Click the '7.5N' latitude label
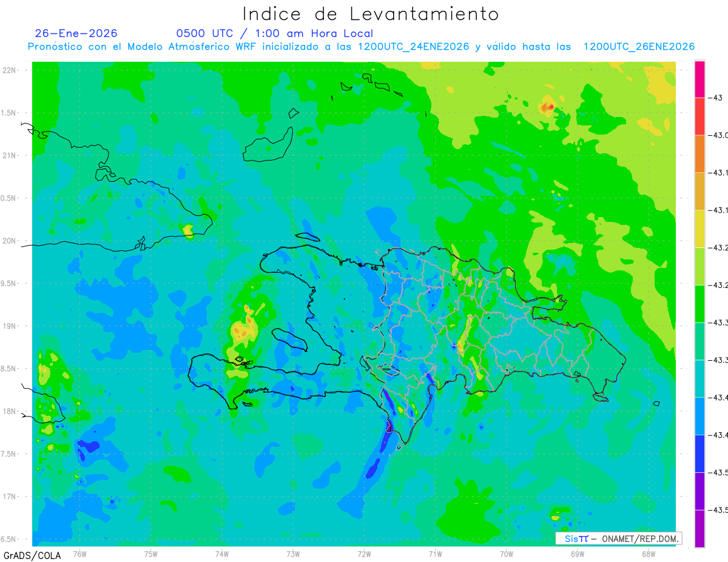Image resolution: width=728 pixels, height=562 pixels. (9, 454)
